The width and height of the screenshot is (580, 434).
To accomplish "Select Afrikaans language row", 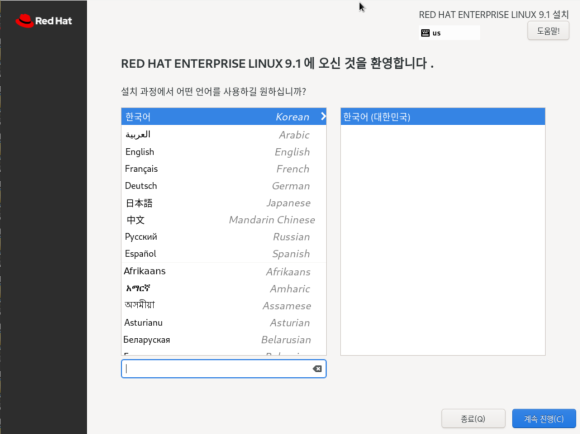I will pos(223,271).
